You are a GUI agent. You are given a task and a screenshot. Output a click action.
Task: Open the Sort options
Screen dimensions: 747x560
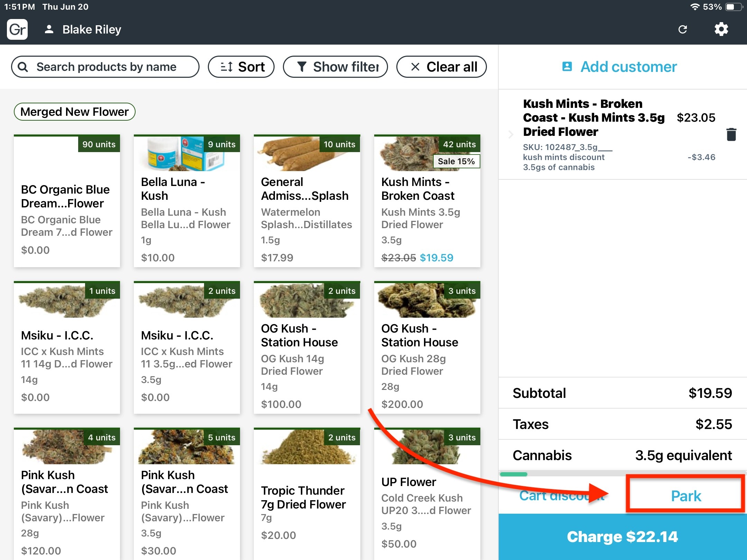point(241,67)
